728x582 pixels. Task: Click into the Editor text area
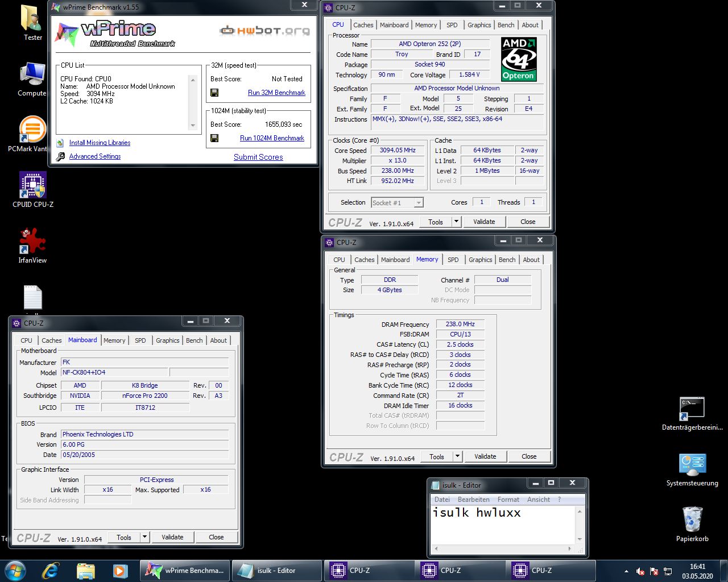[x=503, y=524]
